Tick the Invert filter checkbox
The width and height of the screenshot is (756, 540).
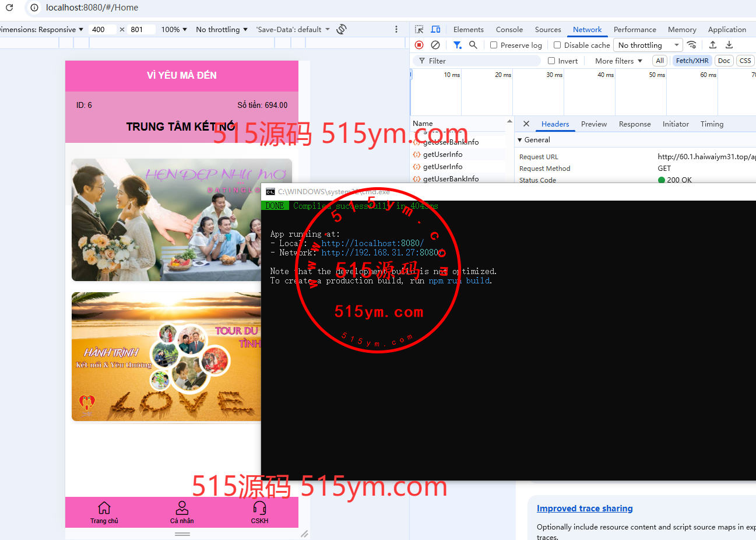coord(551,61)
